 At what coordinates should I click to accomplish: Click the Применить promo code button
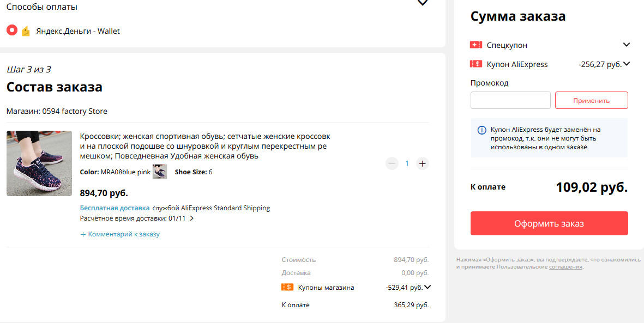click(x=592, y=100)
